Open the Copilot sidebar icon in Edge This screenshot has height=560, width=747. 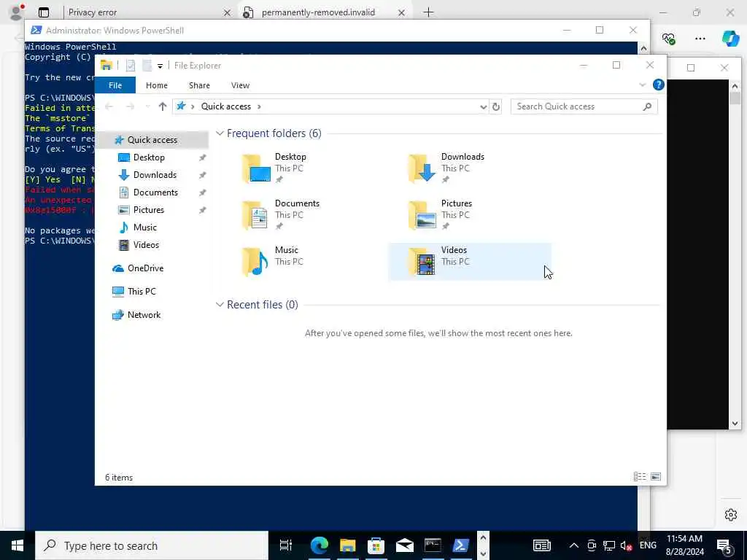[730, 39]
